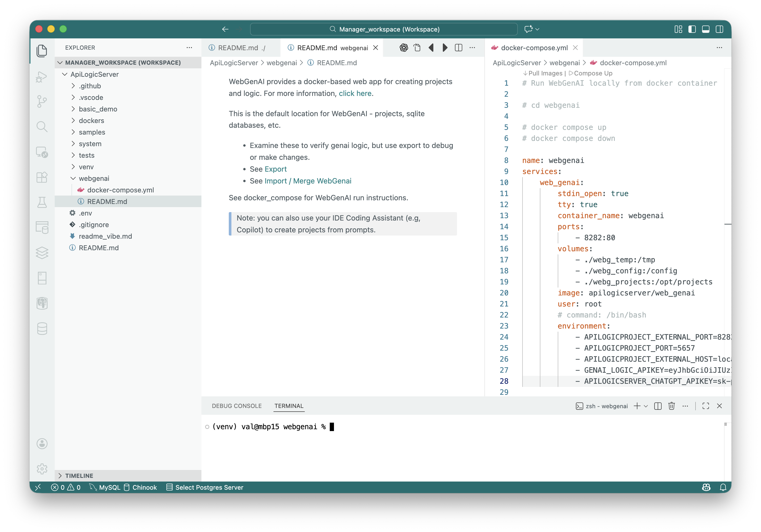Expand the dockers folder
The height and width of the screenshot is (532, 761).
92,121
